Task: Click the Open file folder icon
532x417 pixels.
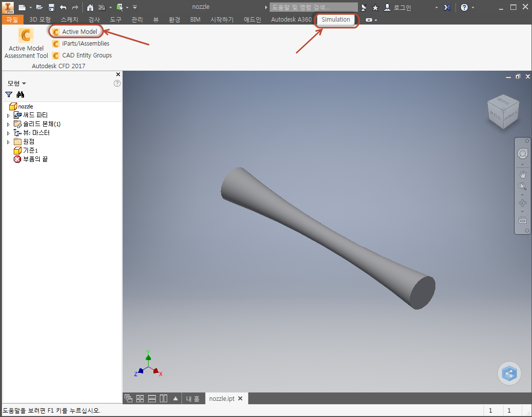Action: [x=40, y=7]
